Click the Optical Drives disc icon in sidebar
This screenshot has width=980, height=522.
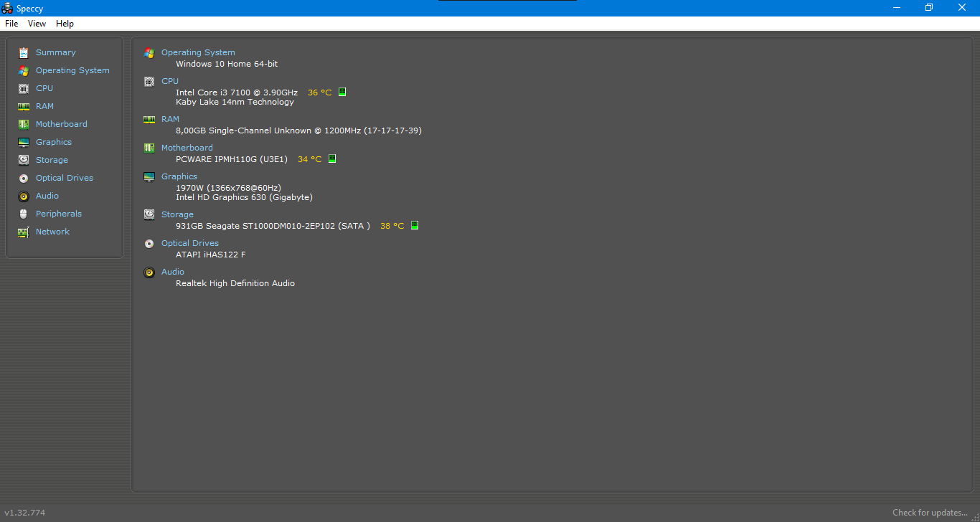coord(24,178)
